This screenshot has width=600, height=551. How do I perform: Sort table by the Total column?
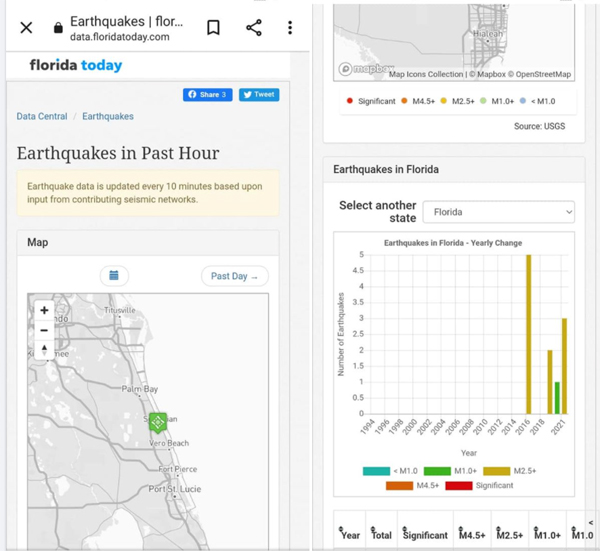[x=381, y=535]
